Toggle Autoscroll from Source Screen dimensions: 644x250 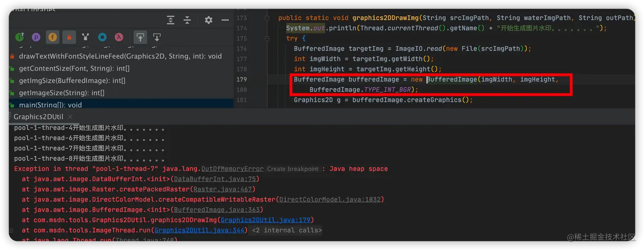pyautogui.click(x=157, y=37)
